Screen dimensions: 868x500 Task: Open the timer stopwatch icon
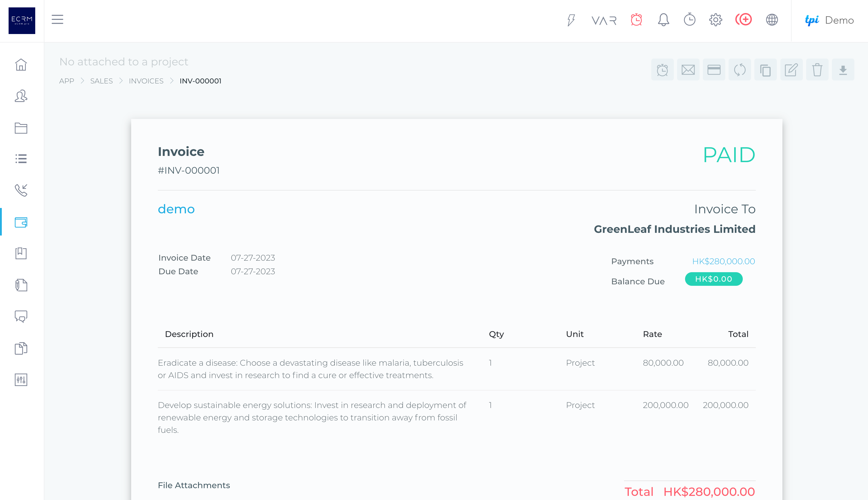(x=689, y=20)
